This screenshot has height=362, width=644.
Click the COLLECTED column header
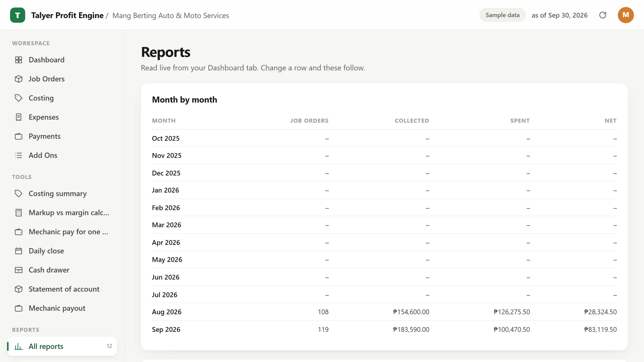412,121
